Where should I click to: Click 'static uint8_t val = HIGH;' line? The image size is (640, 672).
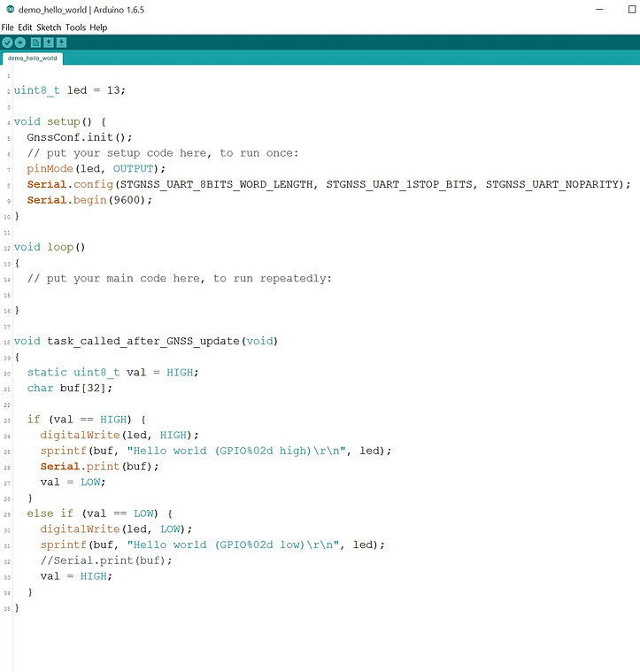(x=112, y=373)
